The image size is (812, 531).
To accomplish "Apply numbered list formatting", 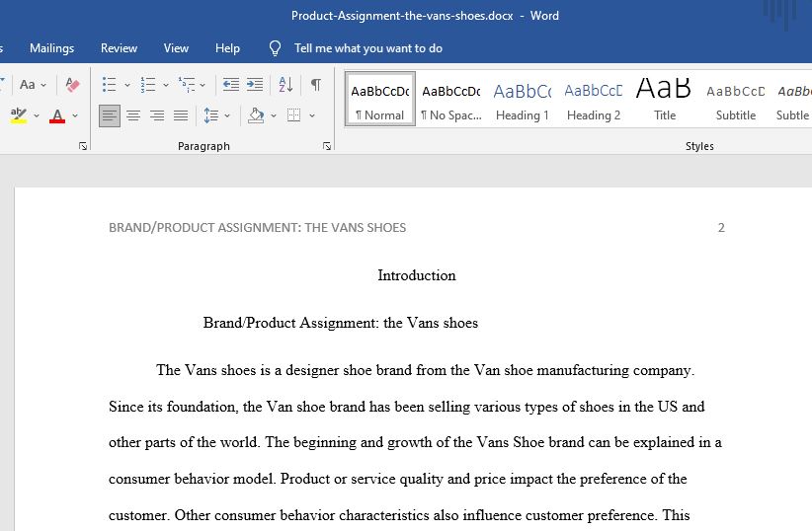I will click(148, 84).
